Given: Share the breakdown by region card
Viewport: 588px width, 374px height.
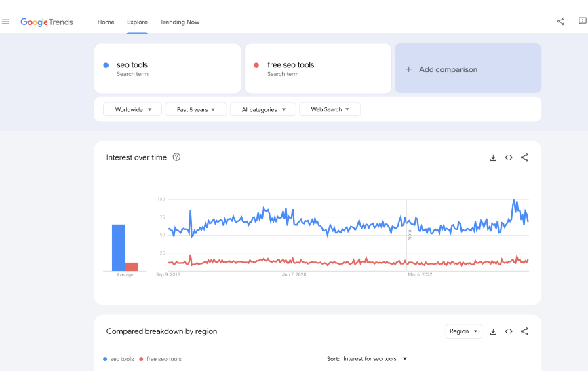Looking at the screenshot, I should click(x=524, y=331).
